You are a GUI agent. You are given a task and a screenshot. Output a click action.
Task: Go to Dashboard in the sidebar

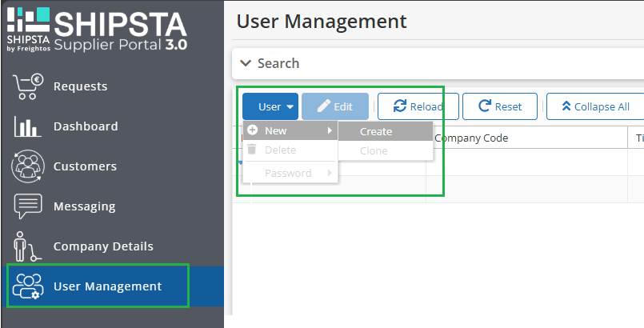[x=113, y=126]
